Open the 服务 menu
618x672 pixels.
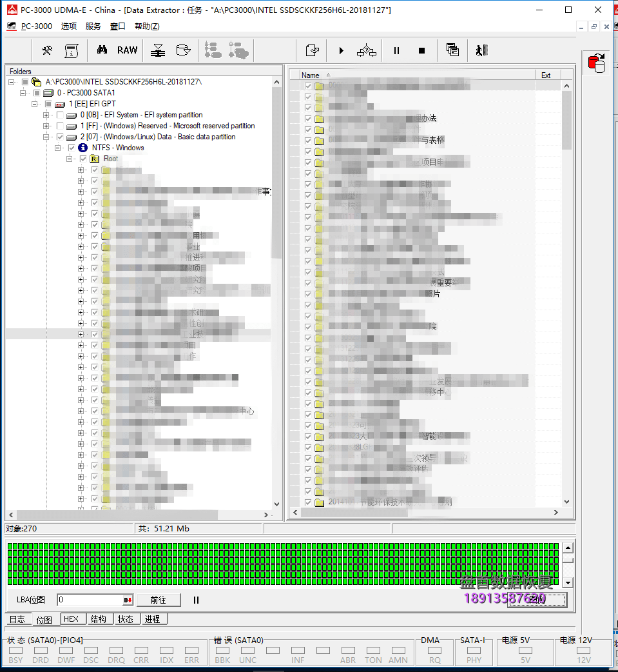[93, 26]
